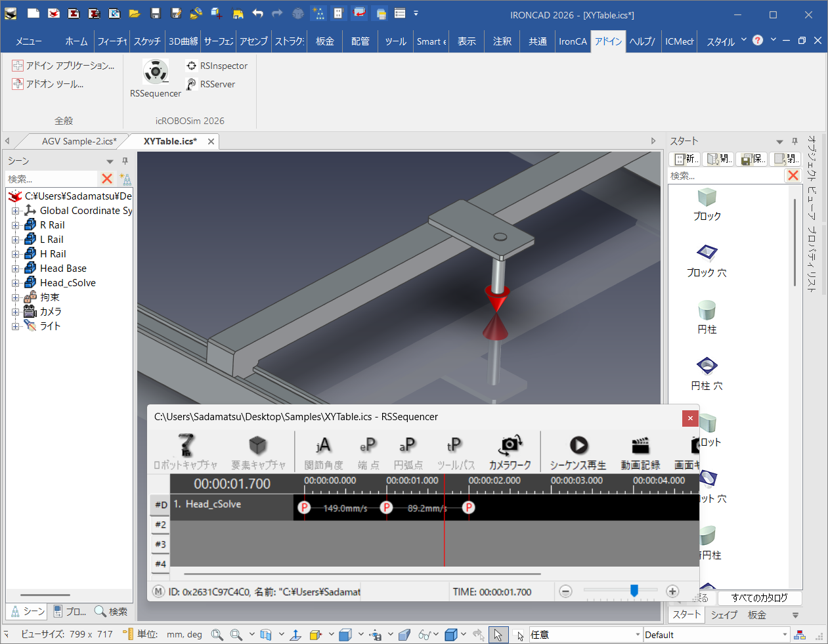The height and width of the screenshot is (644, 828).
Task: Open RSInspector in the ribbon
Action: click(217, 66)
